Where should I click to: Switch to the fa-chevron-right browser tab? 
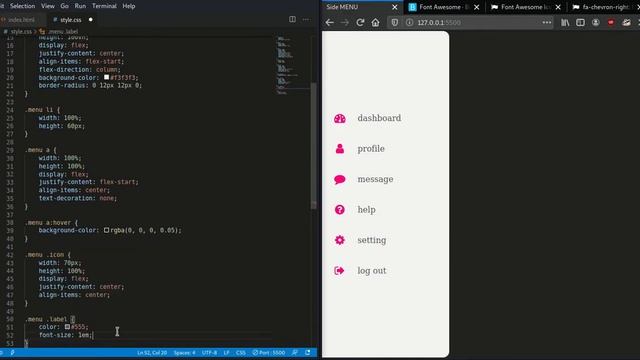click(605, 7)
